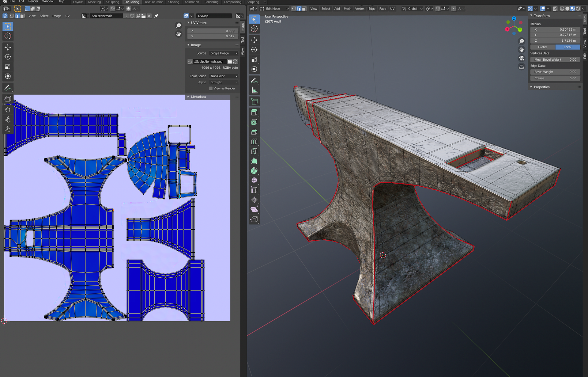Image resolution: width=588 pixels, height=377 pixels.
Task: Open the Mesh menu in 3D viewport
Action: point(347,9)
